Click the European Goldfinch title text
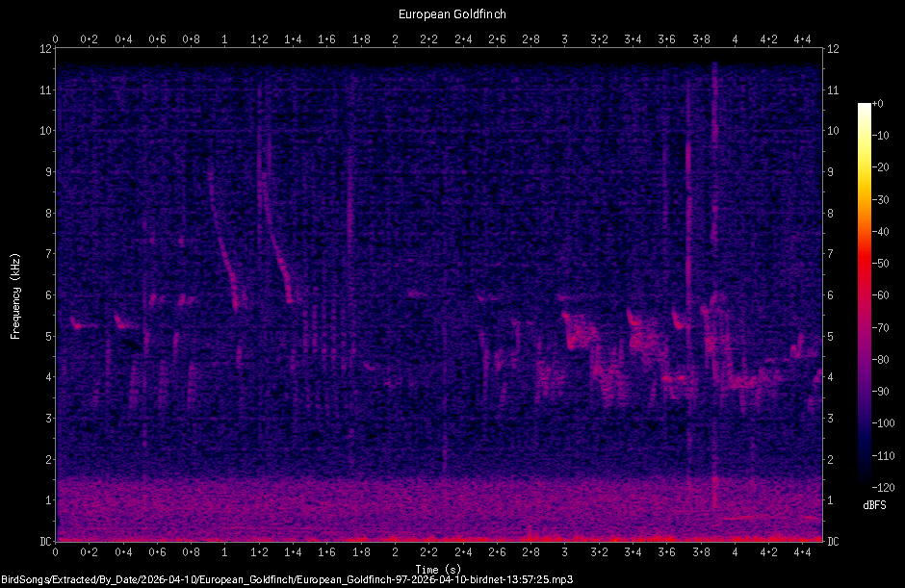The width and height of the screenshot is (905, 588). [x=452, y=13]
